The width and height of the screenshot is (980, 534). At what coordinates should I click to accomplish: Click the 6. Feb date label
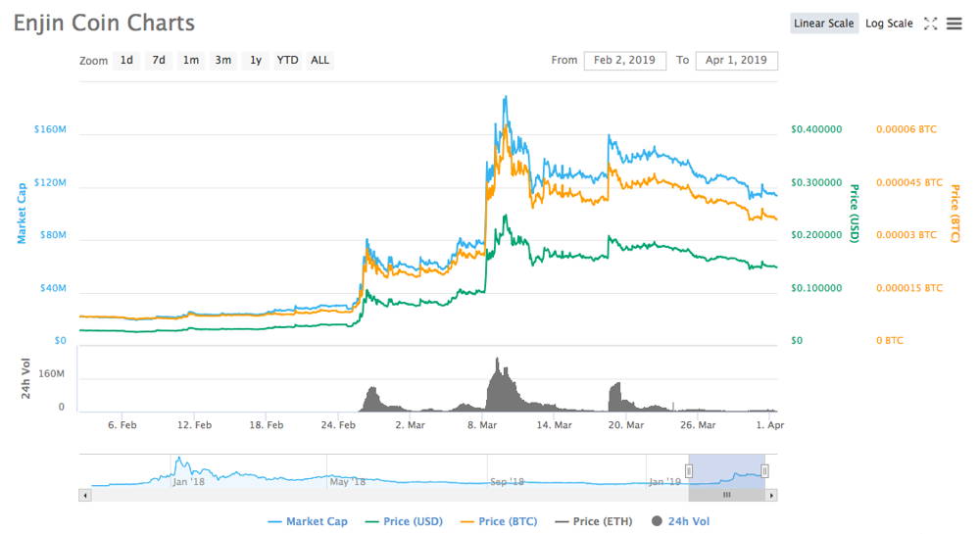122,424
